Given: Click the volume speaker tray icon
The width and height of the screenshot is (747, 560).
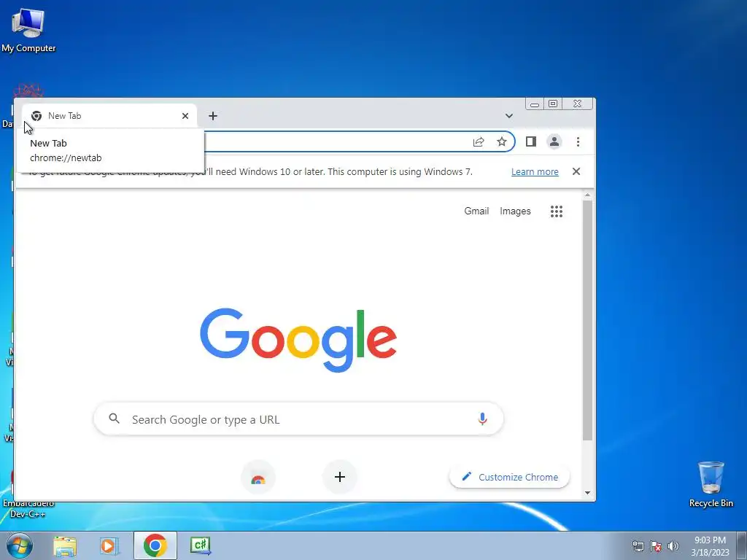Looking at the screenshot, I should point(673,546).
